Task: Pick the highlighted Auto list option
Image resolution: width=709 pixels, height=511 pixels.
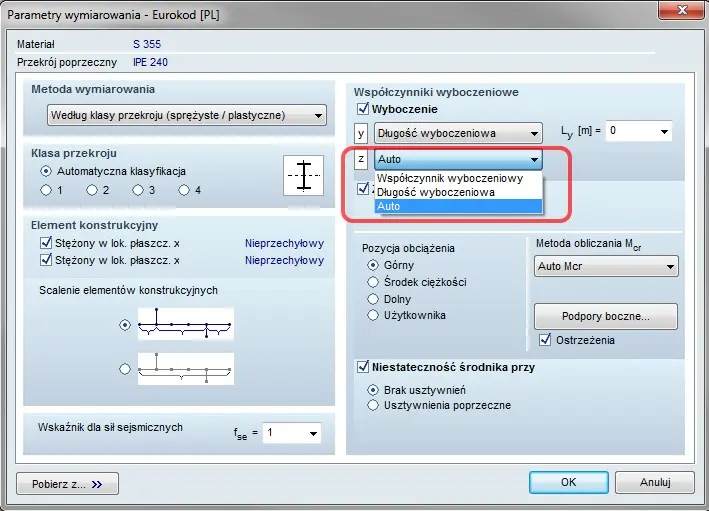Action: (388, 206)
